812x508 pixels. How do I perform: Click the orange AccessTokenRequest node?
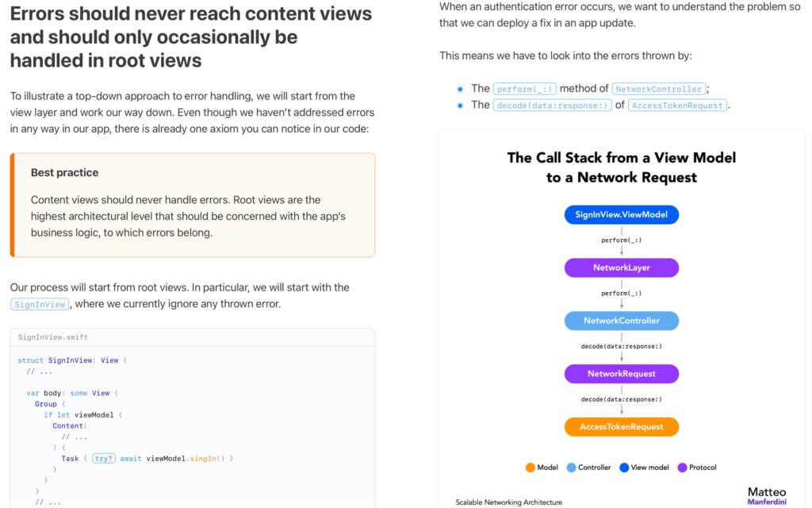(622, 426)
